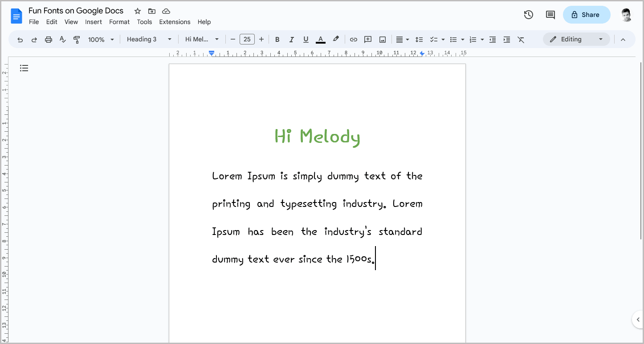Insert a link

click(353, 39)
